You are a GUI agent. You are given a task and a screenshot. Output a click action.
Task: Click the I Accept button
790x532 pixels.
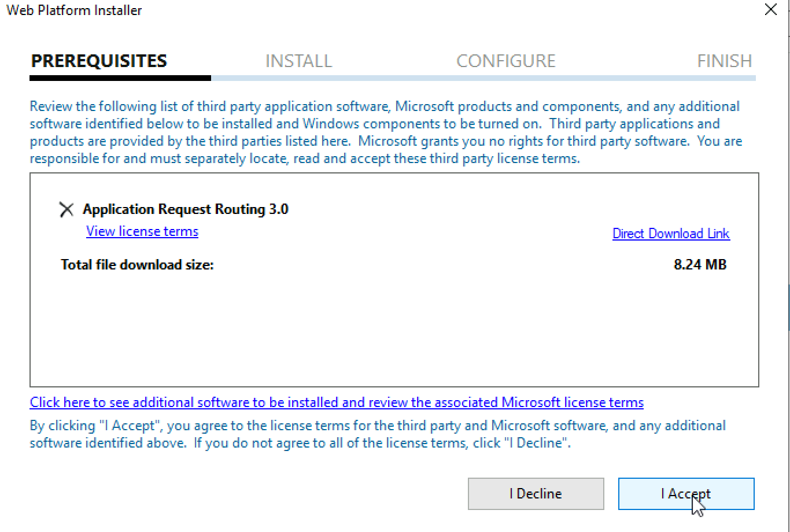coord(686,494)
